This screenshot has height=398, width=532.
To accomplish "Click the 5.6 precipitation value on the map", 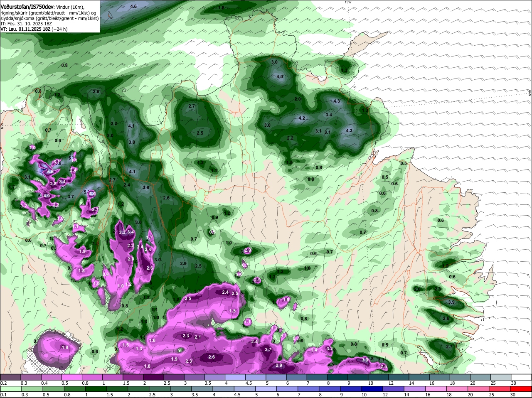I will pyautogui.click(x=50, y=172).
